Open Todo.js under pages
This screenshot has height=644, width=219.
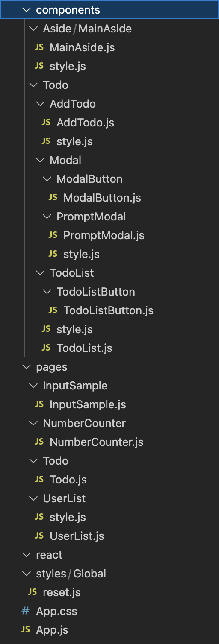point(68,480)
